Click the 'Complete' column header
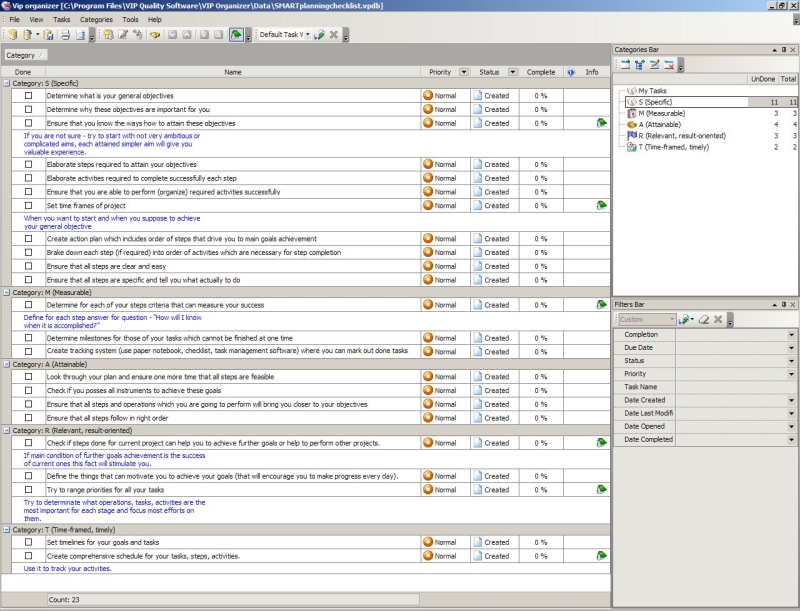This screenshot has height=611, width=800. click(x=541, y=72)
